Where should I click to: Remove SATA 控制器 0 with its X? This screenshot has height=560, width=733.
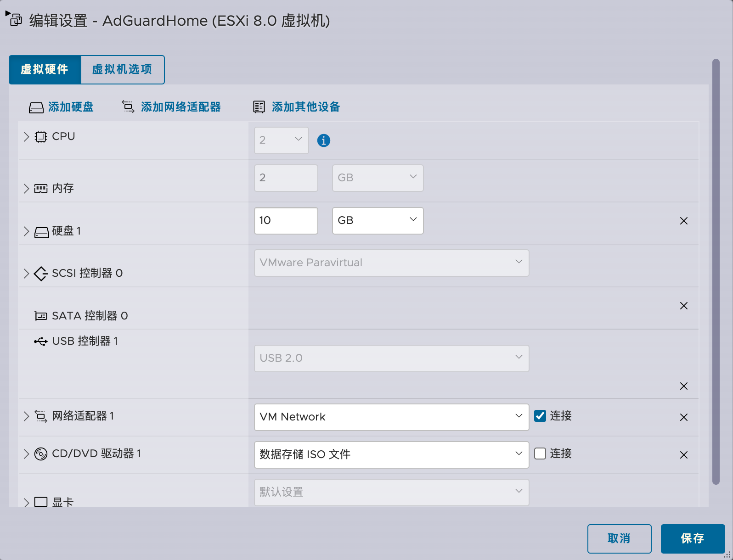coord(684,306)
